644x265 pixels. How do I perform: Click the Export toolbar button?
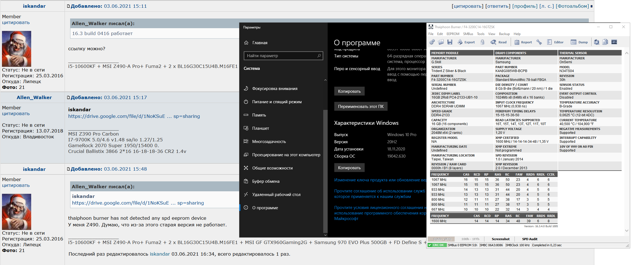(466, 42)
